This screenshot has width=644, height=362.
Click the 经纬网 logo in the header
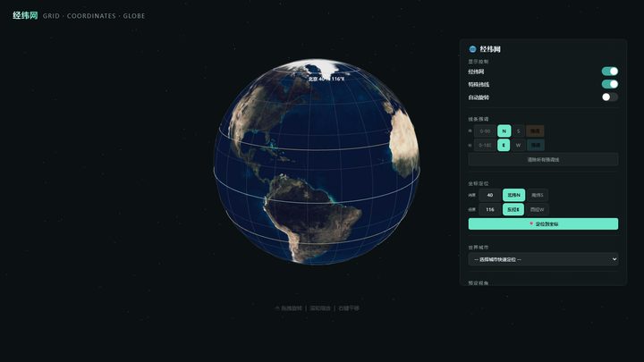pos(25,15)
